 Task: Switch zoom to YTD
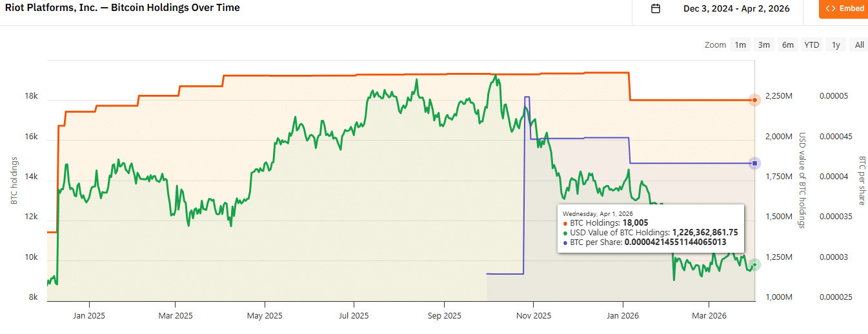(812, 45)
